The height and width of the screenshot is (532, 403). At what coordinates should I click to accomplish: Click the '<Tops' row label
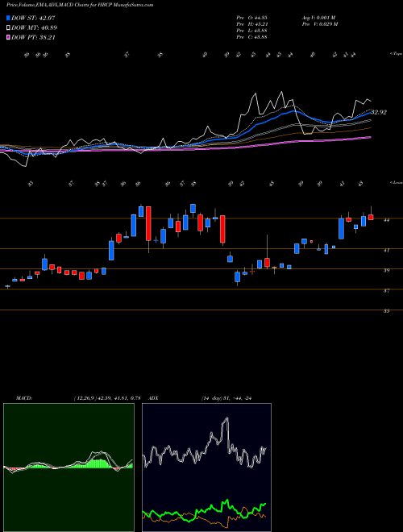tap(397, 54)
